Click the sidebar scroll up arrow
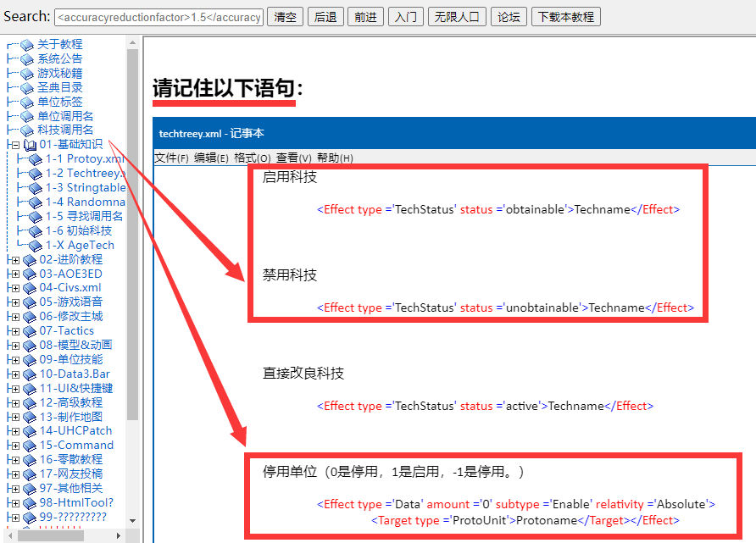 [132, 43]
